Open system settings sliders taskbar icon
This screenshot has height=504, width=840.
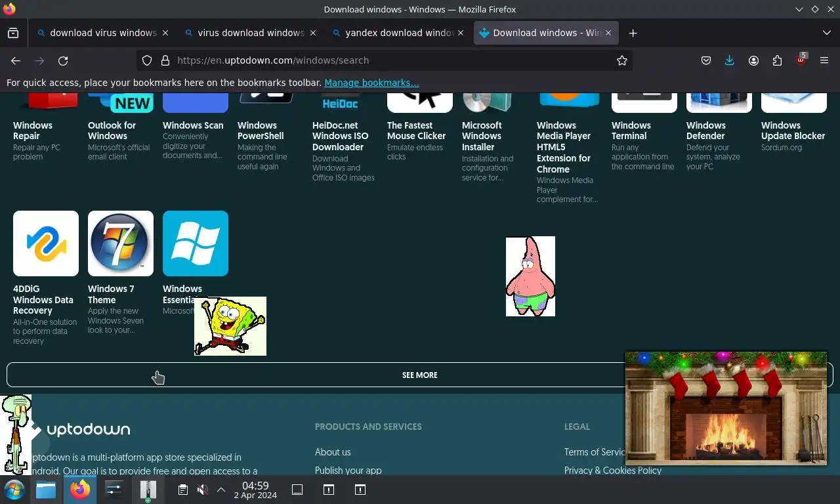point(114,490)
